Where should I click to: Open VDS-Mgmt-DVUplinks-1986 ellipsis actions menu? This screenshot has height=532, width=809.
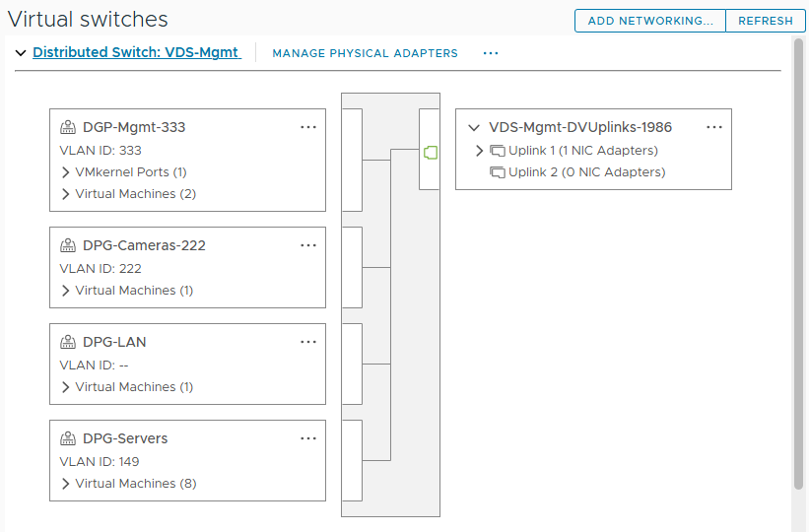pyautogui.click(x=714, y=127)
